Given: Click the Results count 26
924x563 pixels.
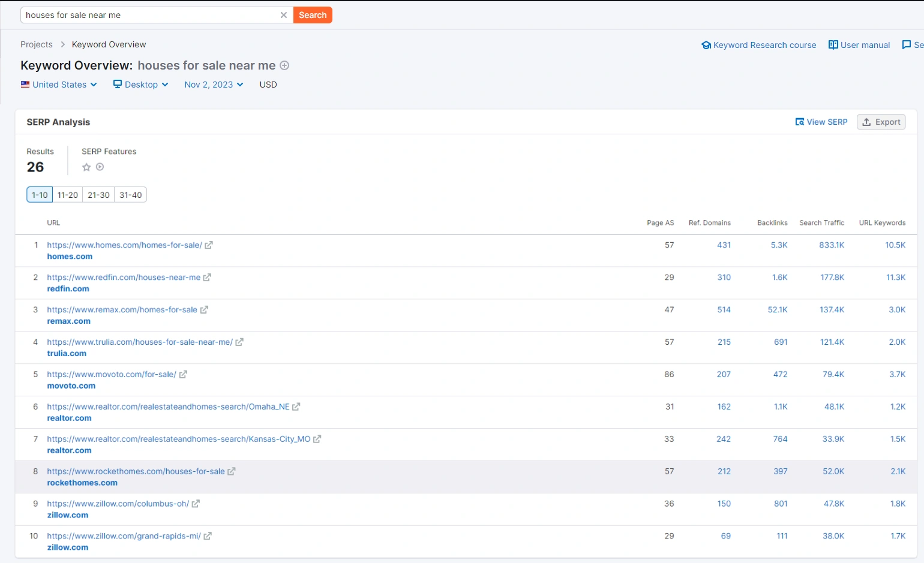Looking at the screenshot, I should pyautogui.click(x=35, y=167).
